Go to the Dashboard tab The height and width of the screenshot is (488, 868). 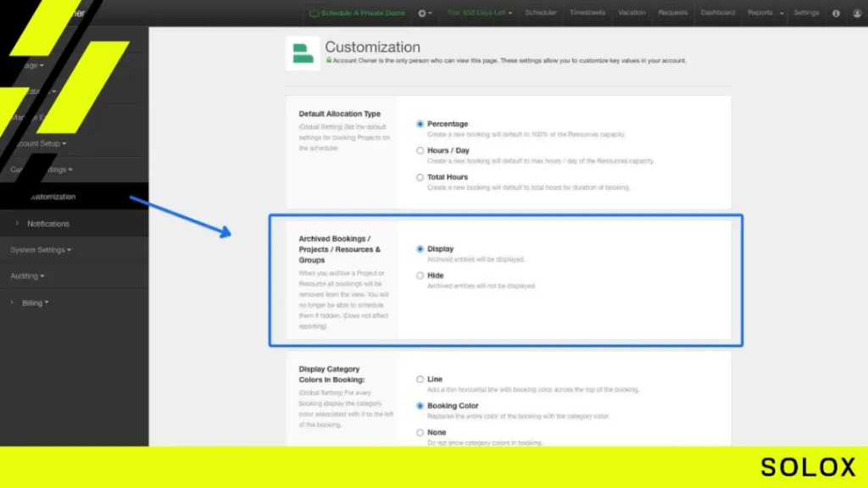(717, 12)
